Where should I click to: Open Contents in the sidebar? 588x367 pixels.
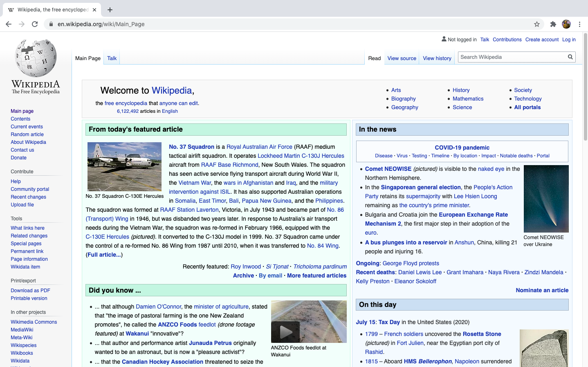(20, 119)
